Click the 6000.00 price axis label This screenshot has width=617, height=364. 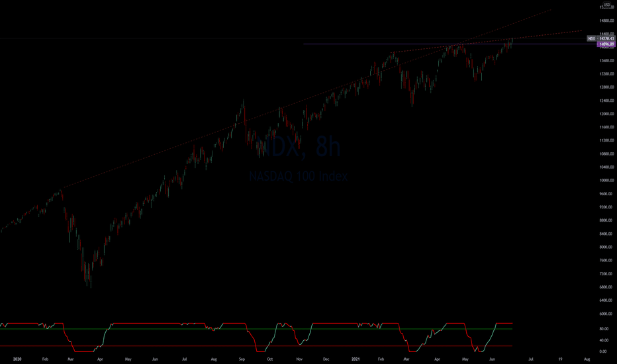click(606, 314)
